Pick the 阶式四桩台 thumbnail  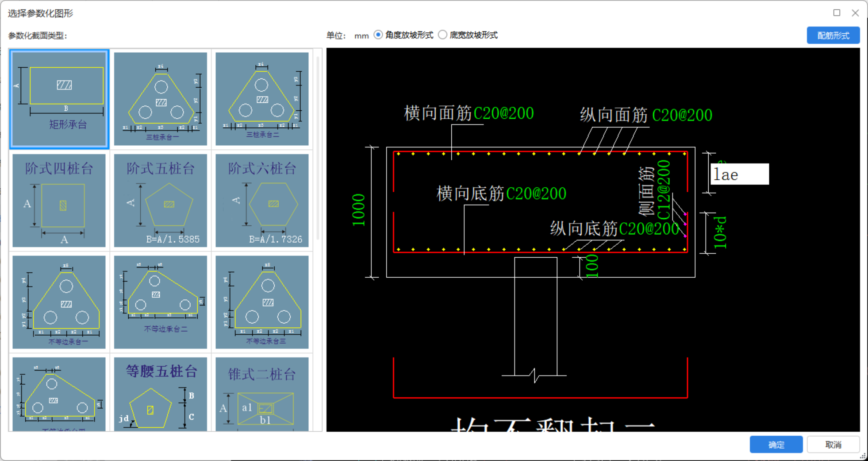tap(59, 201)
